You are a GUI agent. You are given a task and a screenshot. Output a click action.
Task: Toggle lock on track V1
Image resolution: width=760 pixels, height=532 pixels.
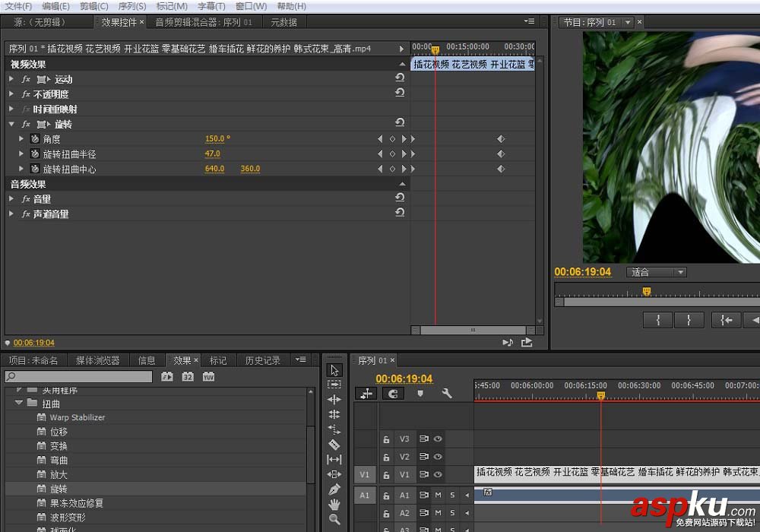(386, 475)
